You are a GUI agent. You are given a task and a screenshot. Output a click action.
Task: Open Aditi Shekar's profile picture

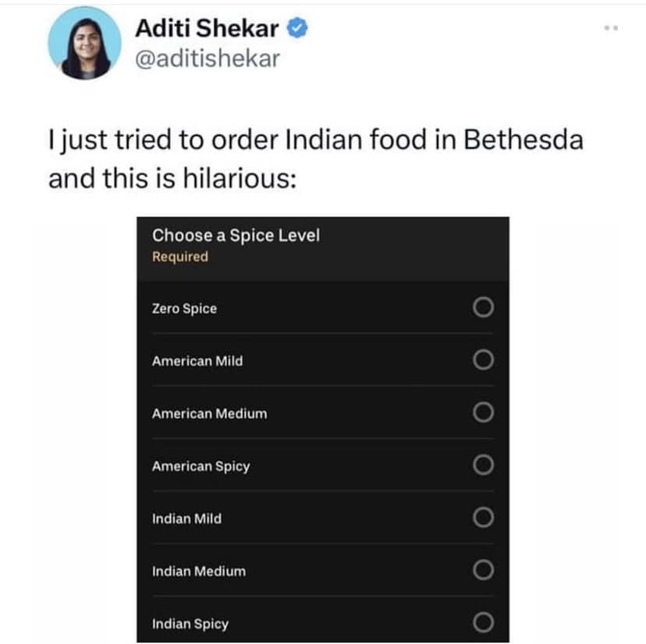pos(84,43)
